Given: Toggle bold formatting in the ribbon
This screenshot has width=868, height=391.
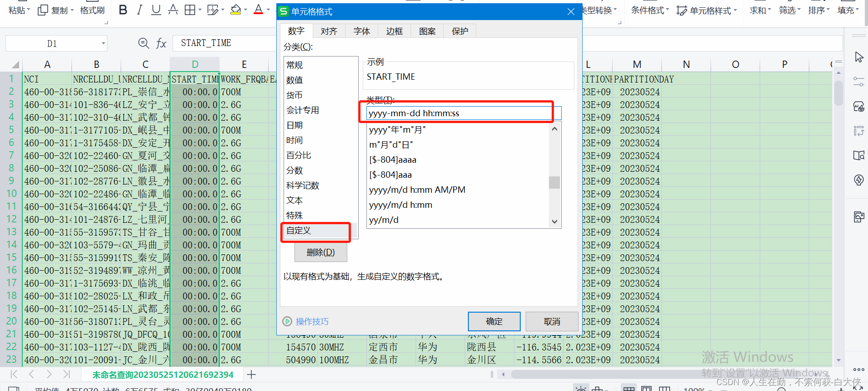Looking at the screenshot, I should [x=123, y=10].
